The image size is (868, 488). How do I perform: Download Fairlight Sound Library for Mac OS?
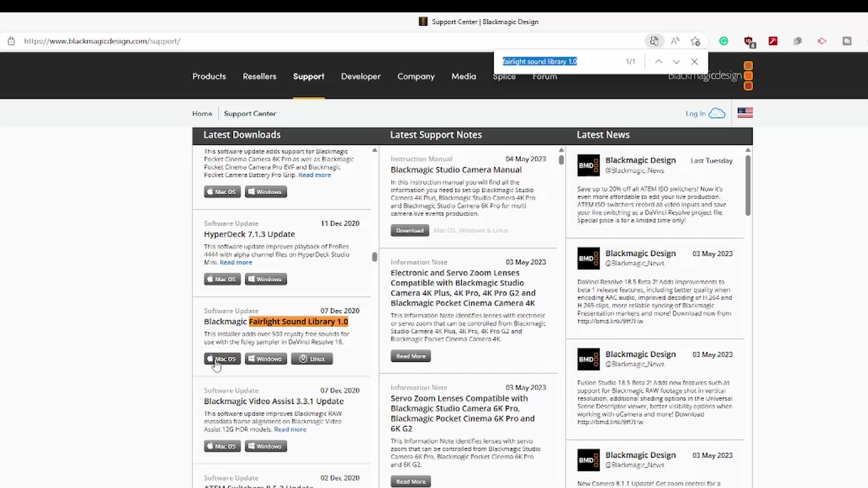click(x=222, y=359)
